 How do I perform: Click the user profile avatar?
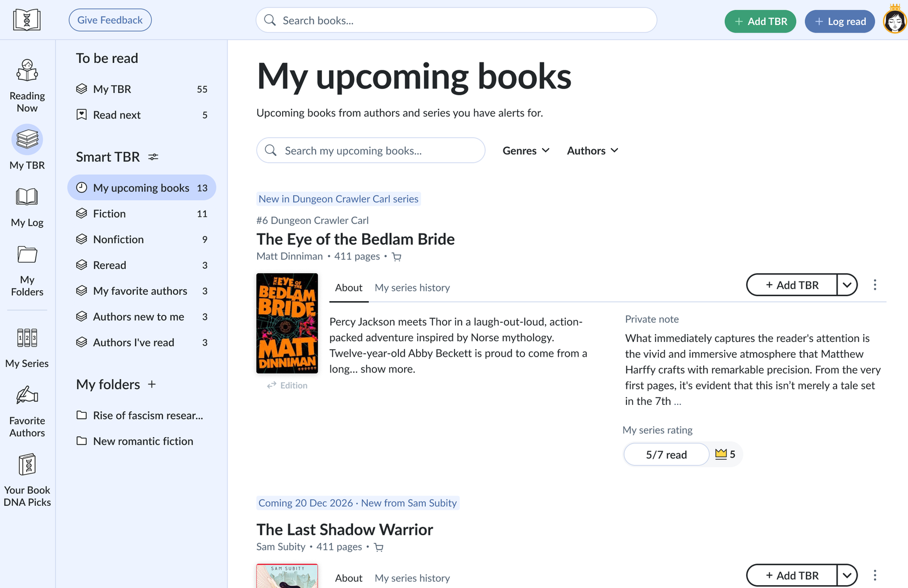[x=895, y=22]
